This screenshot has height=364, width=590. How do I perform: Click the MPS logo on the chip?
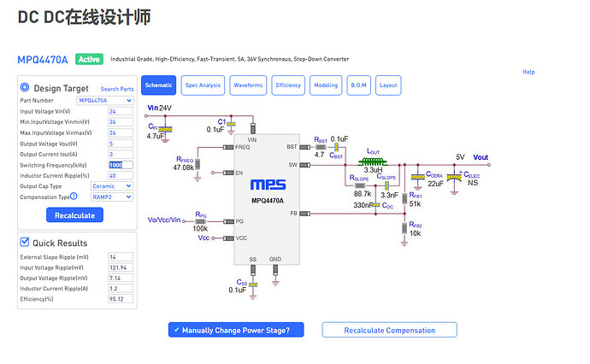(x=268, y=185)
